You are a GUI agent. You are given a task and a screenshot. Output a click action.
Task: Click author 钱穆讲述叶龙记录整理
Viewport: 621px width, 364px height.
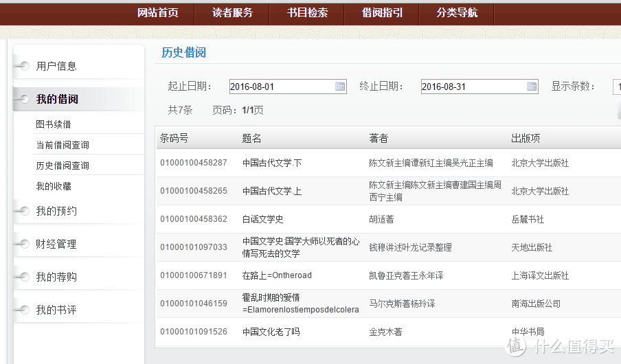pos(410,247)
